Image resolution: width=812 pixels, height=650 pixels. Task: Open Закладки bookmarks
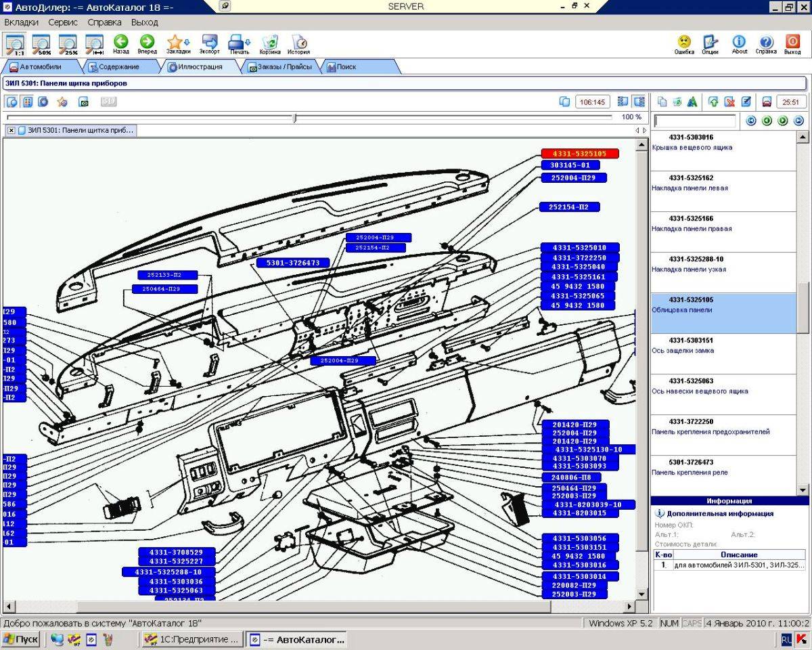178,44
